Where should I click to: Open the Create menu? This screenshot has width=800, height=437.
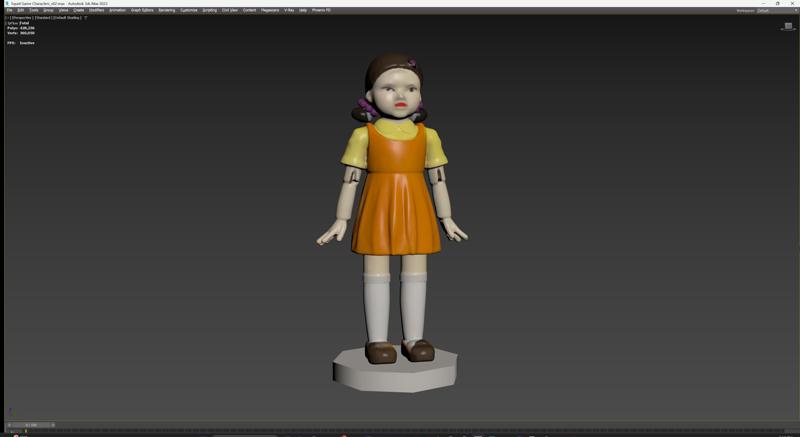(x=79, y=10)
